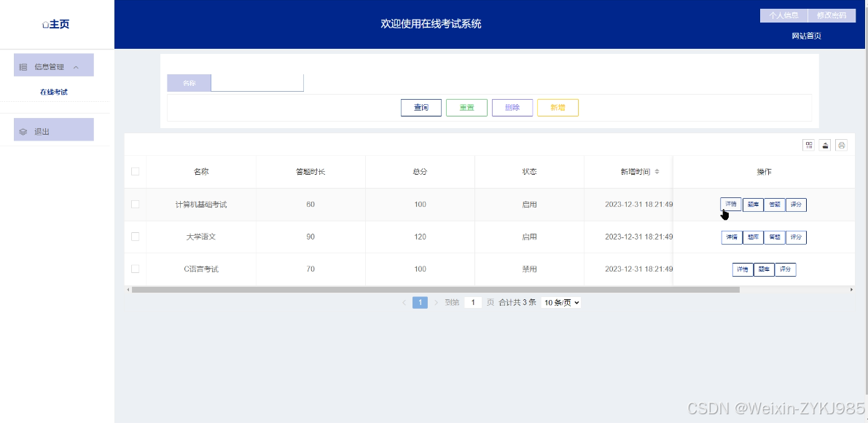Click the 合计共 3 条 pagination text
The width and height of the screenshot is (868, 423).
point(517,302)
